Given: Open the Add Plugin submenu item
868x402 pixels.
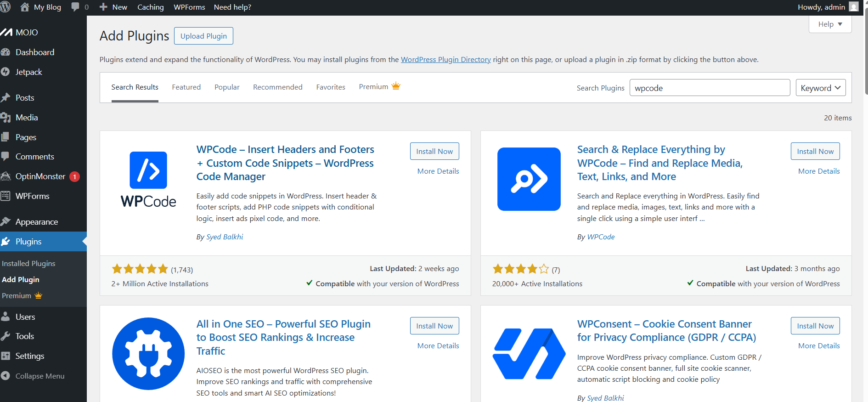Looking at the screenshot, I should tap(21, 279).
